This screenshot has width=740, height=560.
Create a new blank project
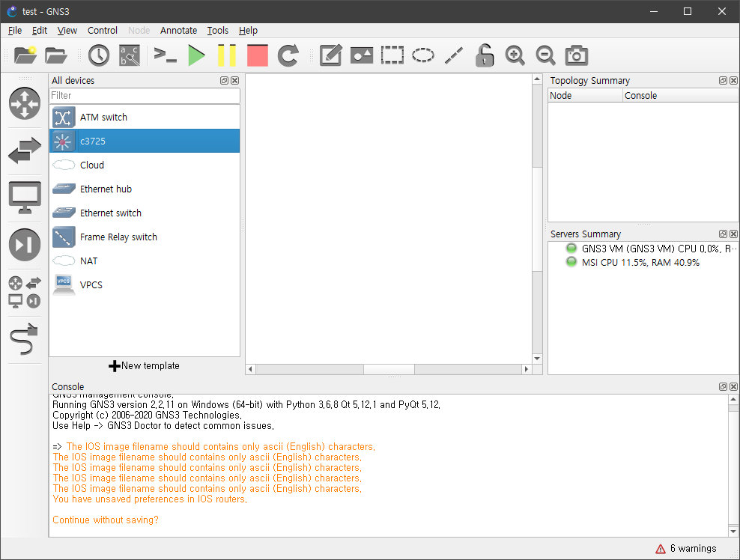(x=25, y=55)
